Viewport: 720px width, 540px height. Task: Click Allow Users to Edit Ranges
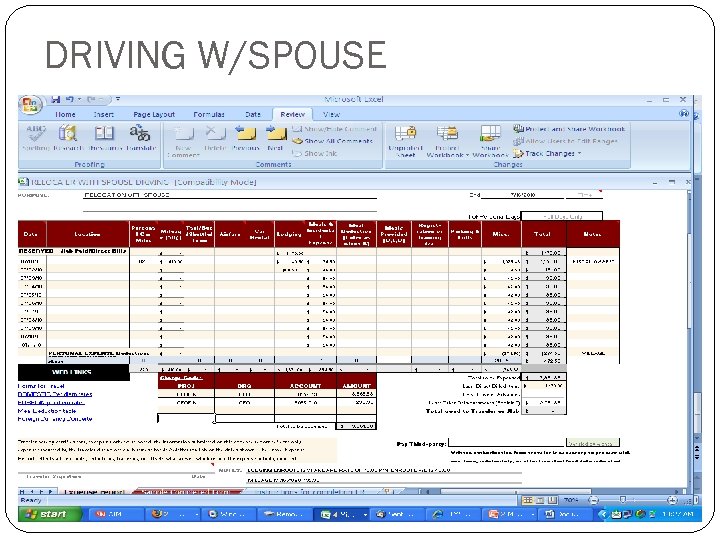click(x=565, y=141)
